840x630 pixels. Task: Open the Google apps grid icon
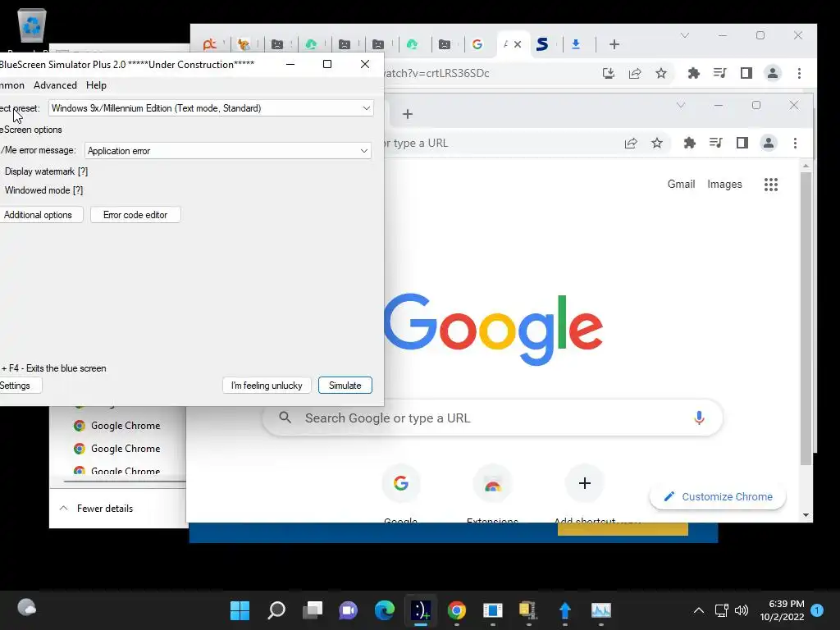[x=771, y=185]
